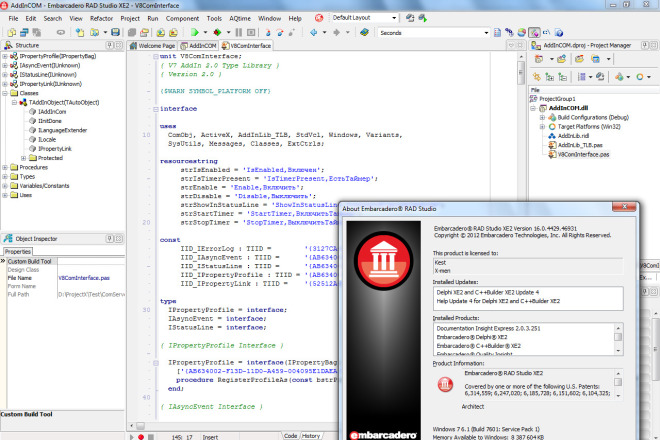Open the Project menu

point(130,19)
